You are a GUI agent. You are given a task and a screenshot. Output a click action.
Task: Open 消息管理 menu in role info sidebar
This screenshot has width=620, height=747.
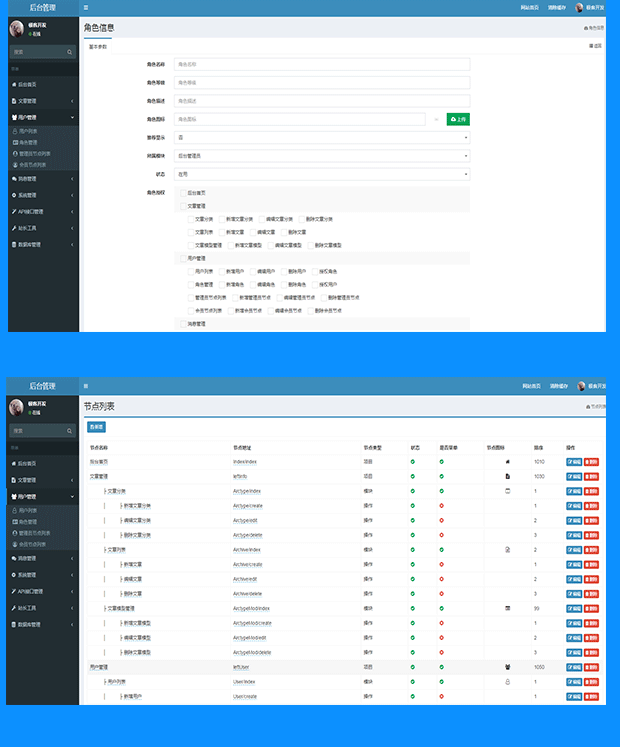(x=43, y=179)
